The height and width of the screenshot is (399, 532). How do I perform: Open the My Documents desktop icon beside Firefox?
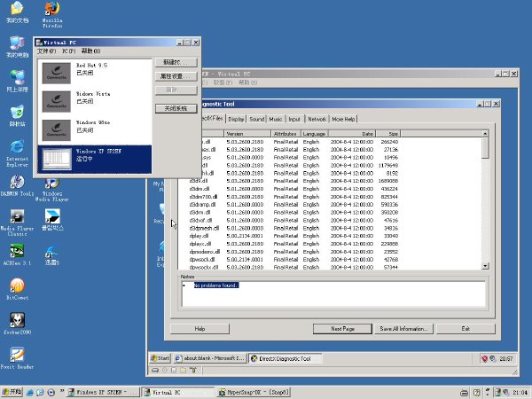pyautogui.click(x=18, y=12)
